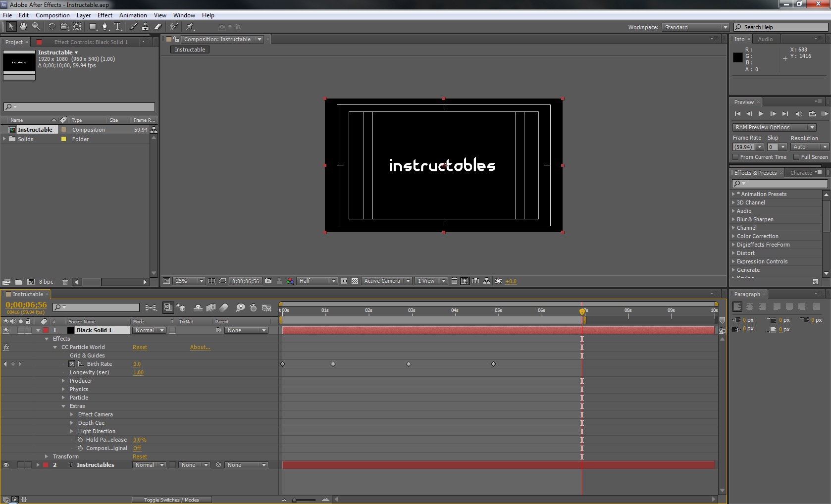
Task: Hide the Instructables text layer
Action: tap(6, 465)
